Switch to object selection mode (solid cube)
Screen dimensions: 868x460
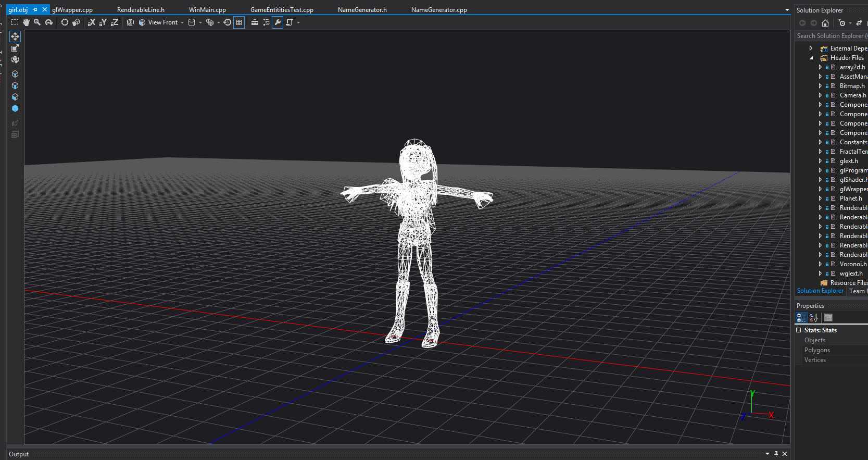[15, 108]
